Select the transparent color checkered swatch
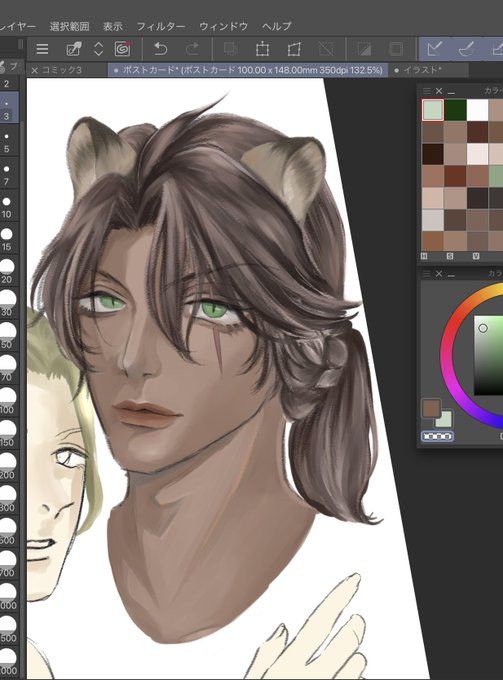 point(437,436)
